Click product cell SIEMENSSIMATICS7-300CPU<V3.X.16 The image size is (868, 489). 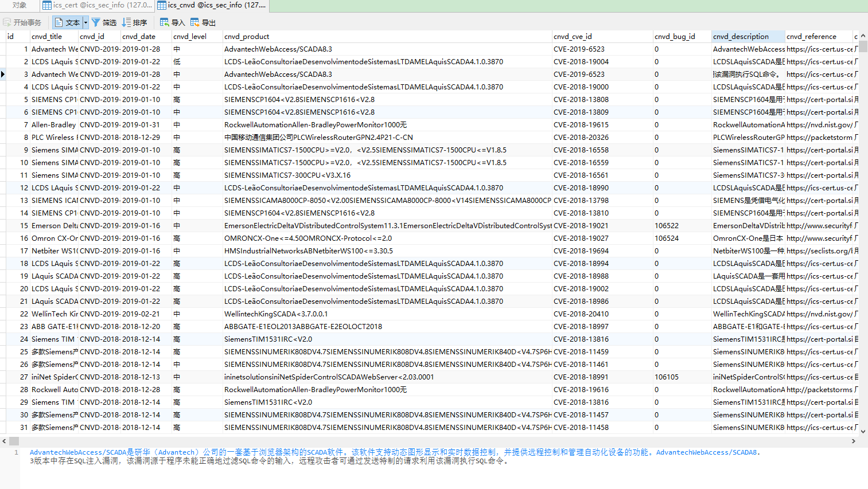pyautogui.click(x=387, y=175)
